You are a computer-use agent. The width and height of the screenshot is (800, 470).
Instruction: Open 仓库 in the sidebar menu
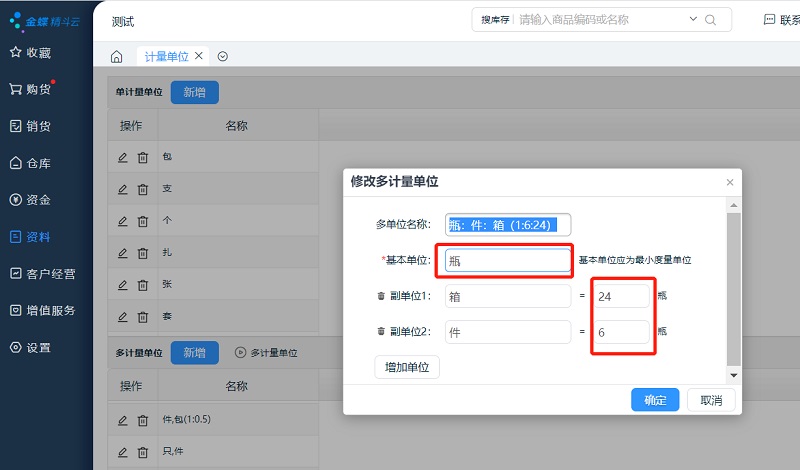(x=38, y=163)
